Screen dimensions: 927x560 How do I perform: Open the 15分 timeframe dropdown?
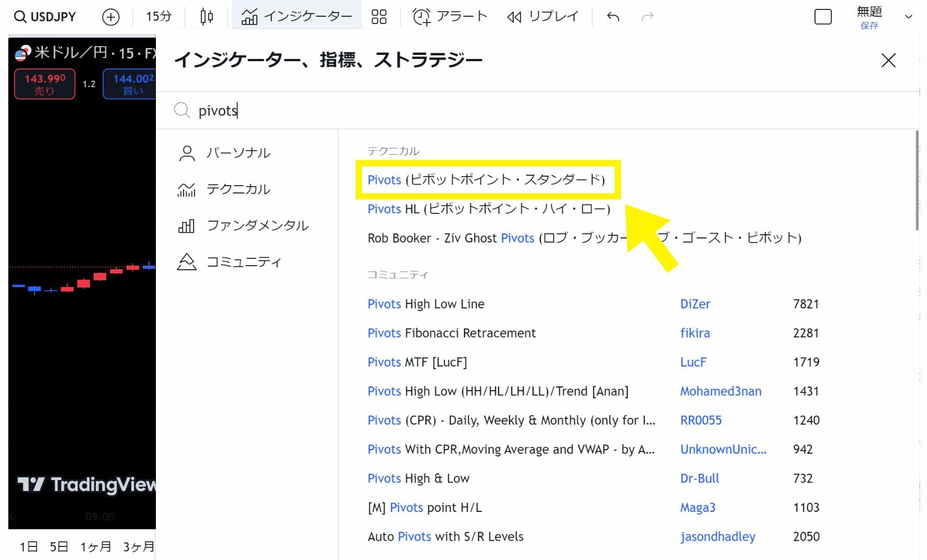click(158, 16)
